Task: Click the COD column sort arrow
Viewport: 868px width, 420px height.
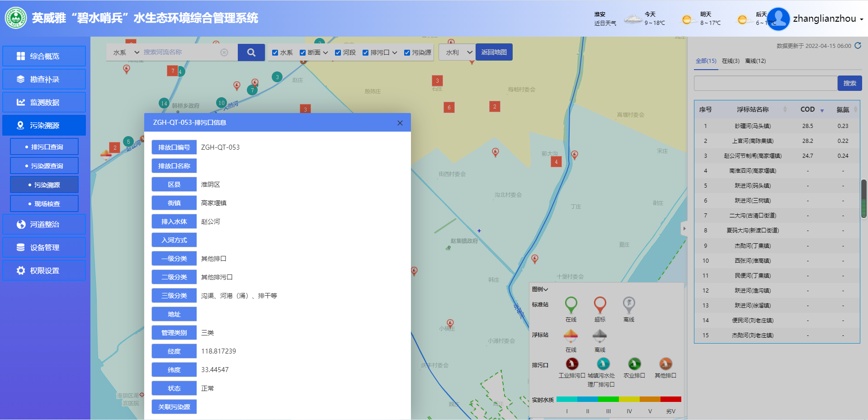Action: pyautogui.click(x=822, y=110)
